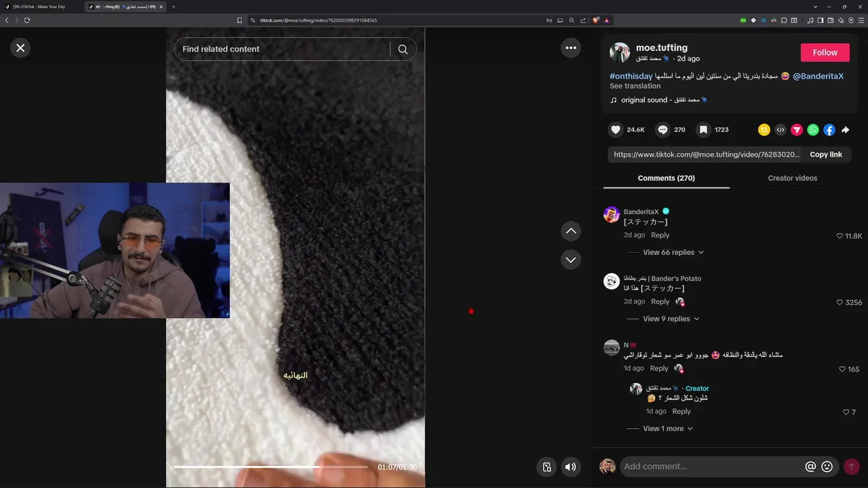Like BanderitaX's comment with 11.8K likes
Viewport: 868px width, 488px height.
pyautogui.click(x=840, y=236)
